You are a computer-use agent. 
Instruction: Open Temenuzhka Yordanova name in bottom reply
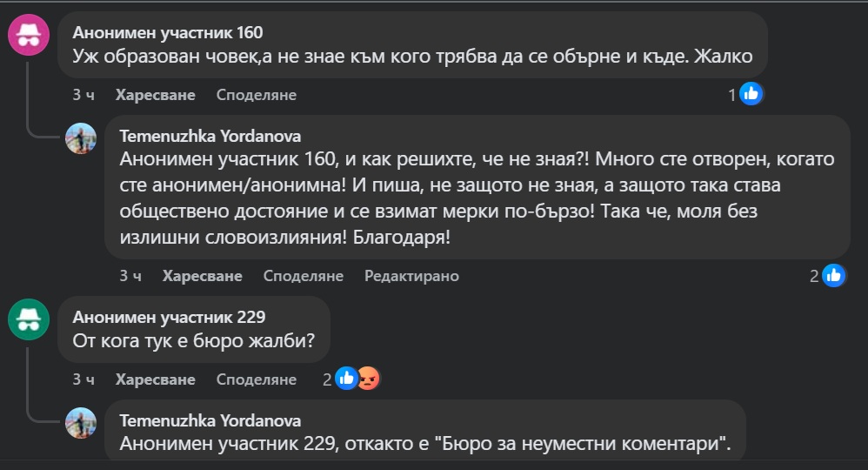click(210, 420)
